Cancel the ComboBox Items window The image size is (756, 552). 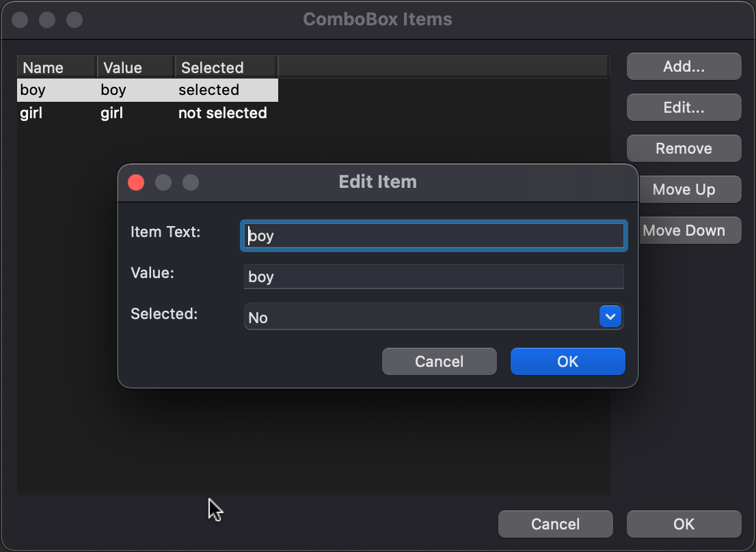point(555,524)
